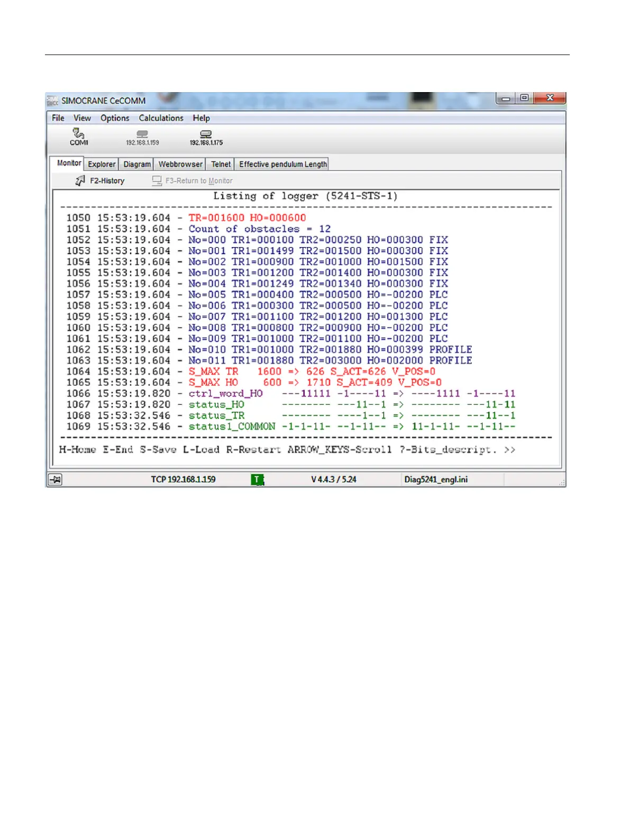Click log row No=004 TR1=001249
Viewport: 630px width, 840px height.
(257, 284)
